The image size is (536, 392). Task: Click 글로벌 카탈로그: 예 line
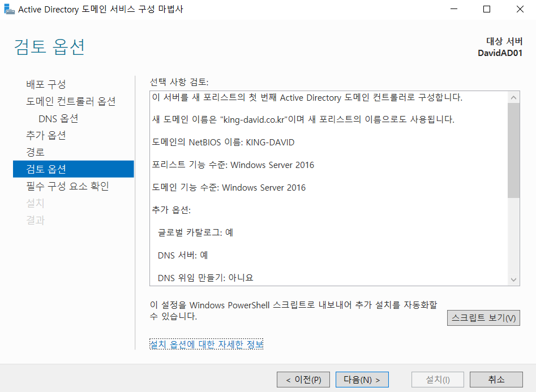(195, 232)
